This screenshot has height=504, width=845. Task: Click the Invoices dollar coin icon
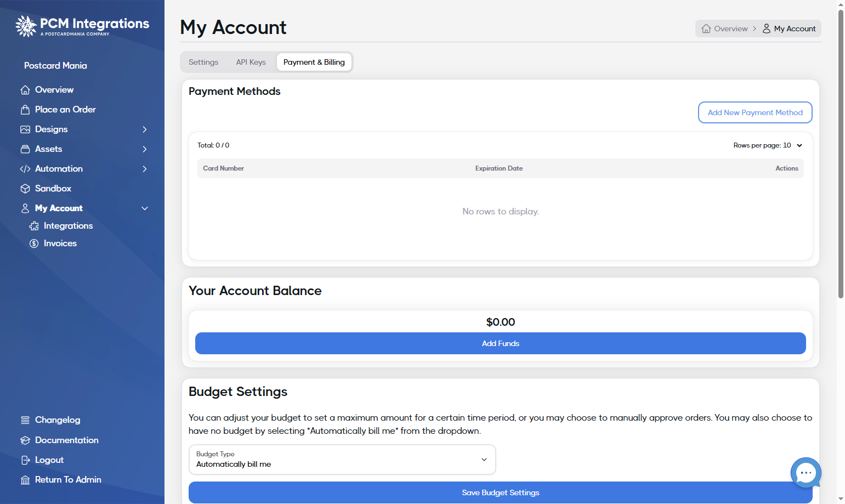click(x=34, y=243)
